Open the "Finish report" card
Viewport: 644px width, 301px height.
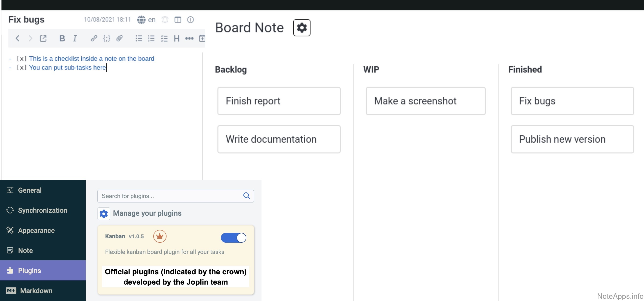(x=279, y=101)
